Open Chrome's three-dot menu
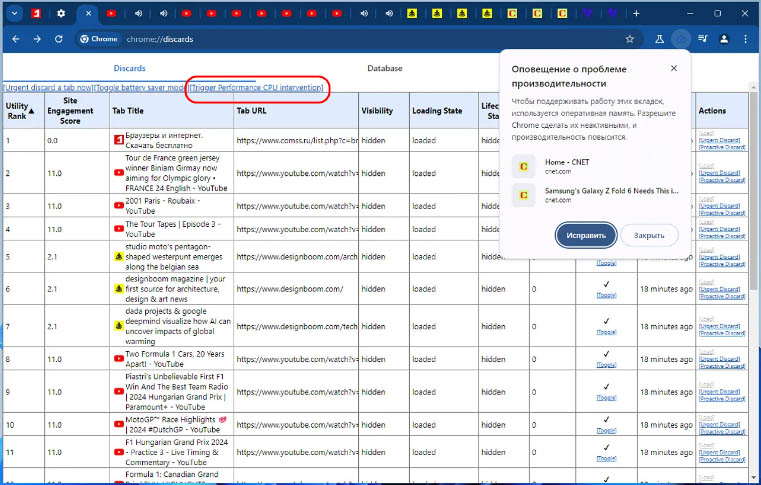 click(x=745, y=39)
